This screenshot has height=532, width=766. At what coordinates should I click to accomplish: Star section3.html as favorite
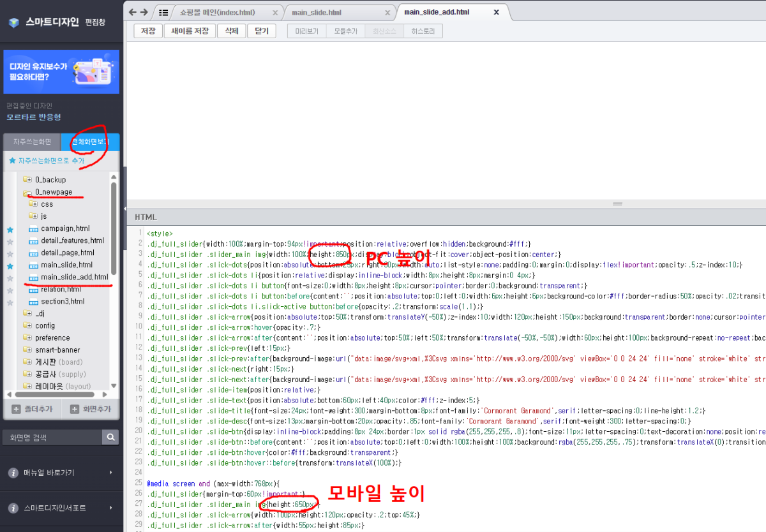[10, 302]
